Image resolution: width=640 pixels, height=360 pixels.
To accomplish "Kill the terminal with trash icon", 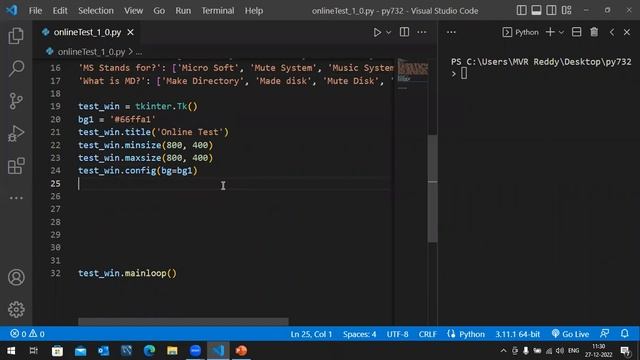I will coord(594,32).
